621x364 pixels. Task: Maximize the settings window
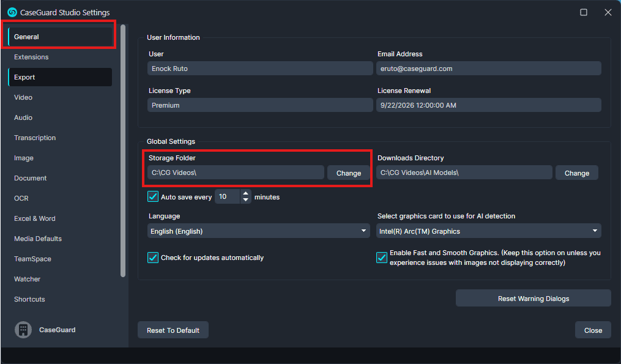[583, 12]
